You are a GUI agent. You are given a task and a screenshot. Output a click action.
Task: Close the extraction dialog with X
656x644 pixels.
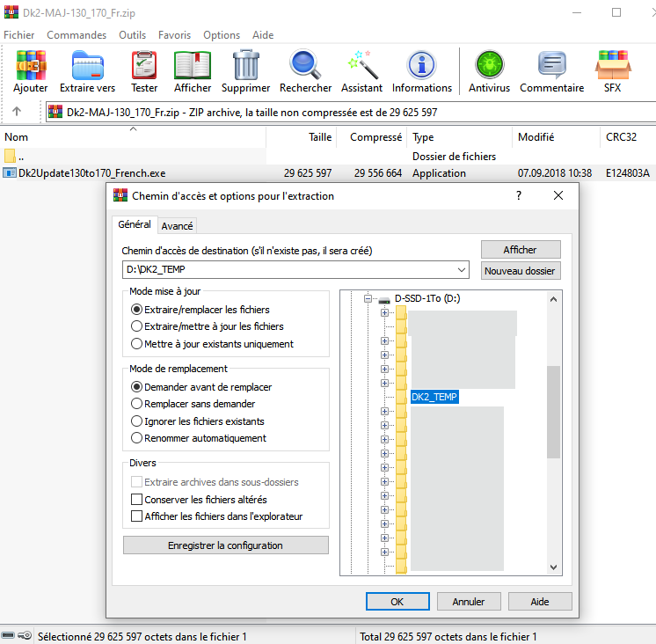(558, 195)
